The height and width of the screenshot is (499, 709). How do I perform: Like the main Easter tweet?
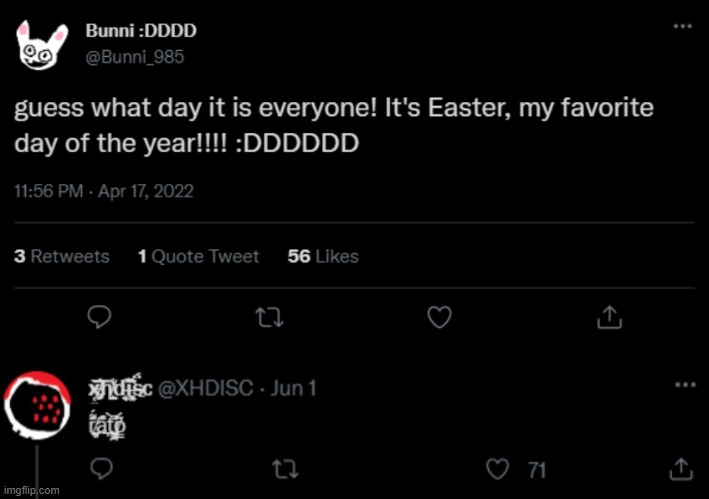pyautogui.click(x=439, y=318)
